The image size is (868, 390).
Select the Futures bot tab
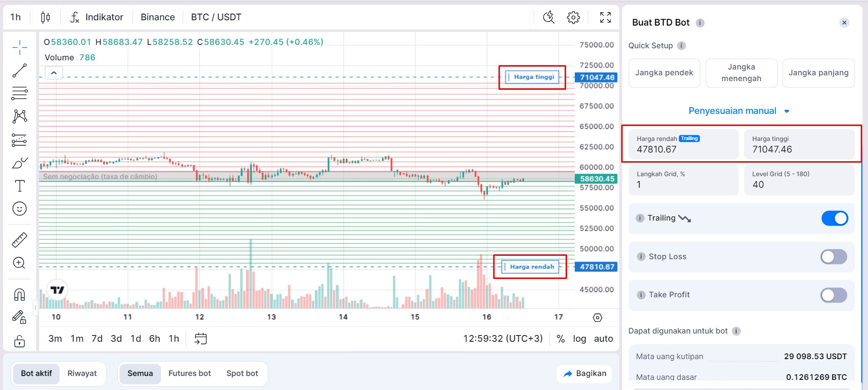click(189, 374)
